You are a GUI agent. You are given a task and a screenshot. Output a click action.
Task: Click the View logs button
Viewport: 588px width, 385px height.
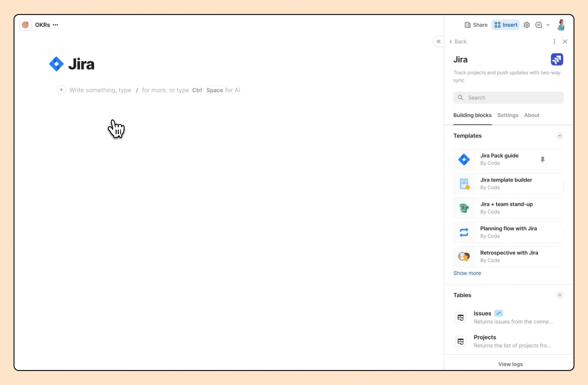click(510, 364)
